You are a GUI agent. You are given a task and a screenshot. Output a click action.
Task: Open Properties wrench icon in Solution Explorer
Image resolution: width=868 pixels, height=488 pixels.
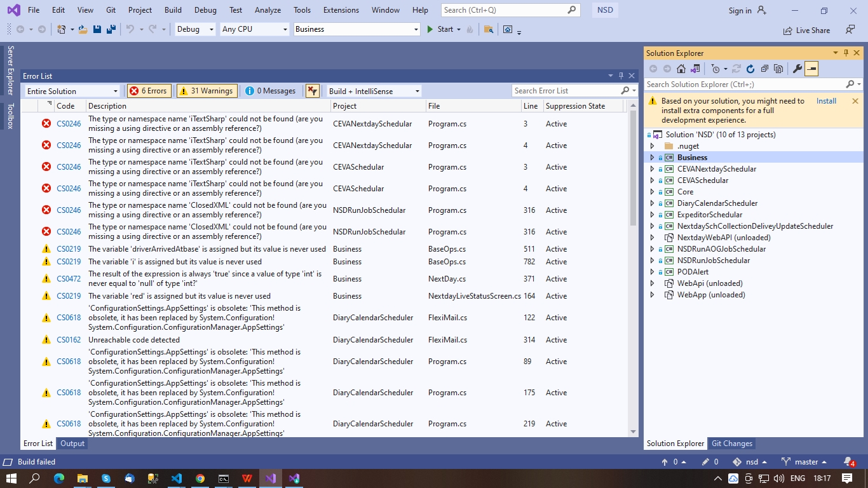pos(797,69)
